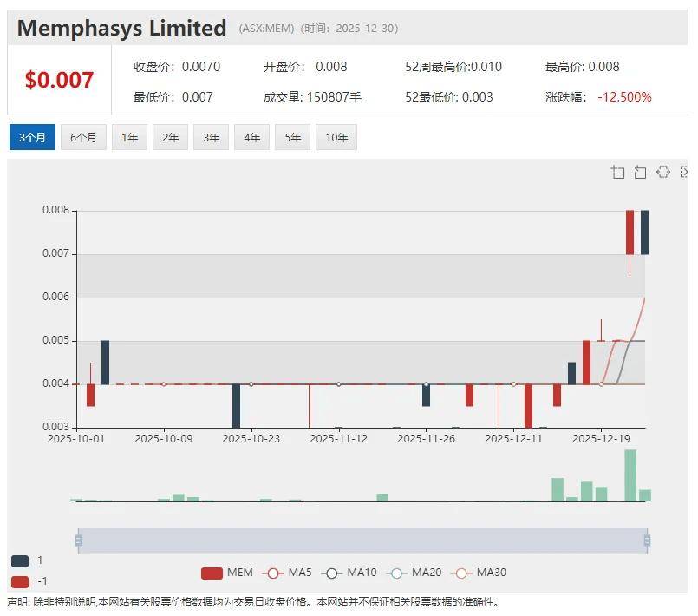Click the left handle of the zoom slider
The width and height of the screenshot is (698, 616).
pos(78,541)
